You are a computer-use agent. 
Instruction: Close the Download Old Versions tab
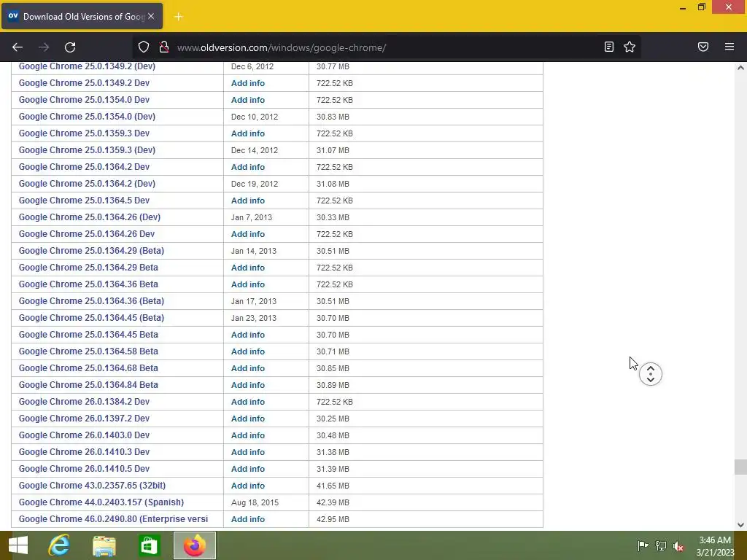[x=151, y=16]
